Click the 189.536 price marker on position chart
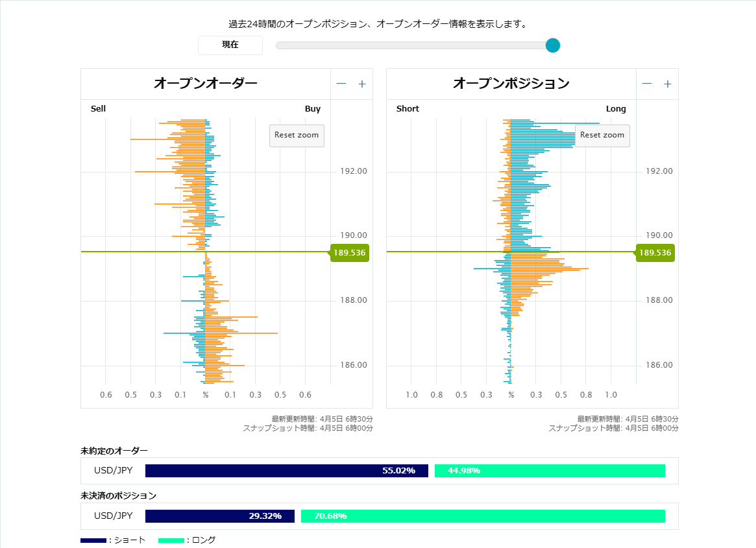Image resolution: width=756 pixels, height=548 pixels. pyautogui.click(x=655, y=253)
